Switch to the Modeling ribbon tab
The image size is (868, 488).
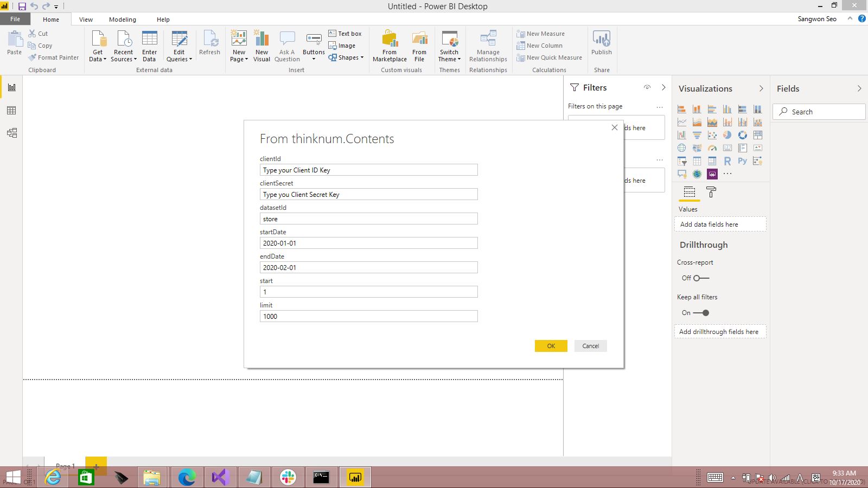click(123, 20)
